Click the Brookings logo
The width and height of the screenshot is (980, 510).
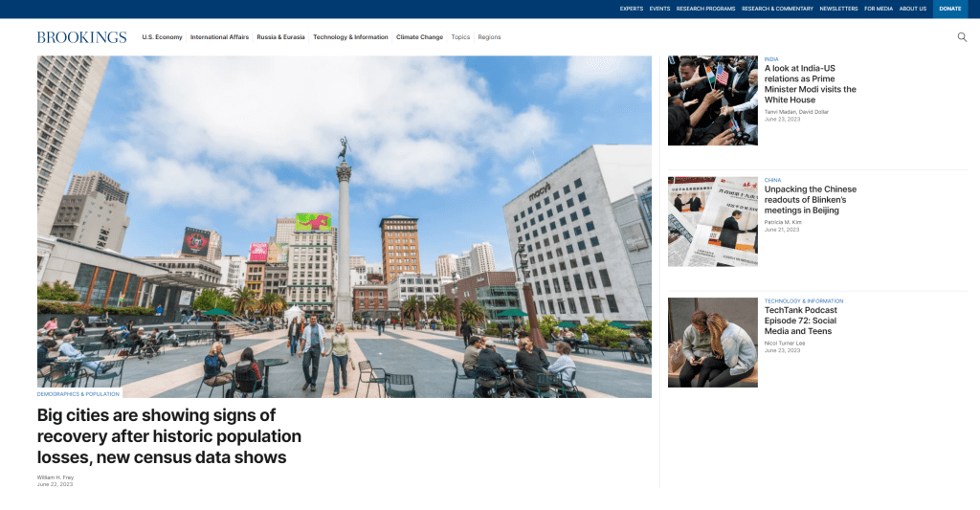pyautogui.click(x=81, y=37)
